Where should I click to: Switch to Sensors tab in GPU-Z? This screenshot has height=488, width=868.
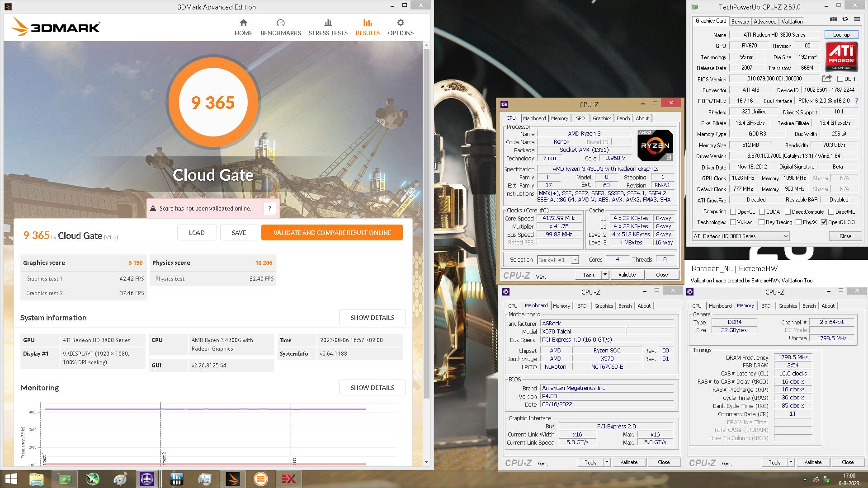point(740,21)
